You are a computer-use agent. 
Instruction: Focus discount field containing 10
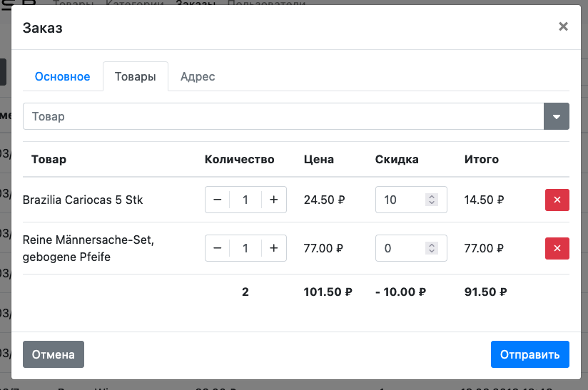pos(400,200)
